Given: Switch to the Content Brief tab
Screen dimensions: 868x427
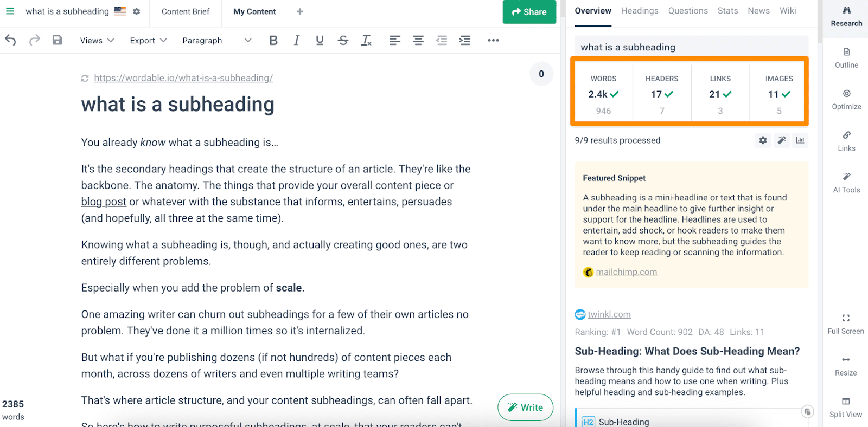Looking at the screenshot, I should [186, 11].
